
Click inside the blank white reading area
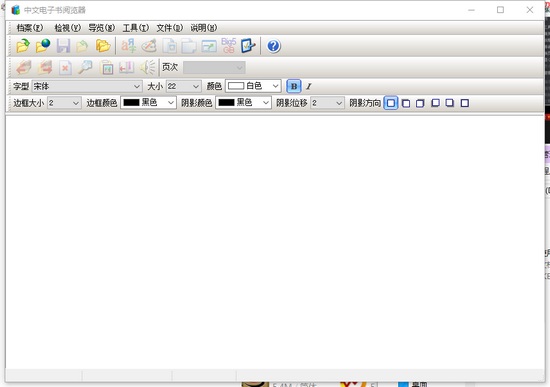[275, 242]
